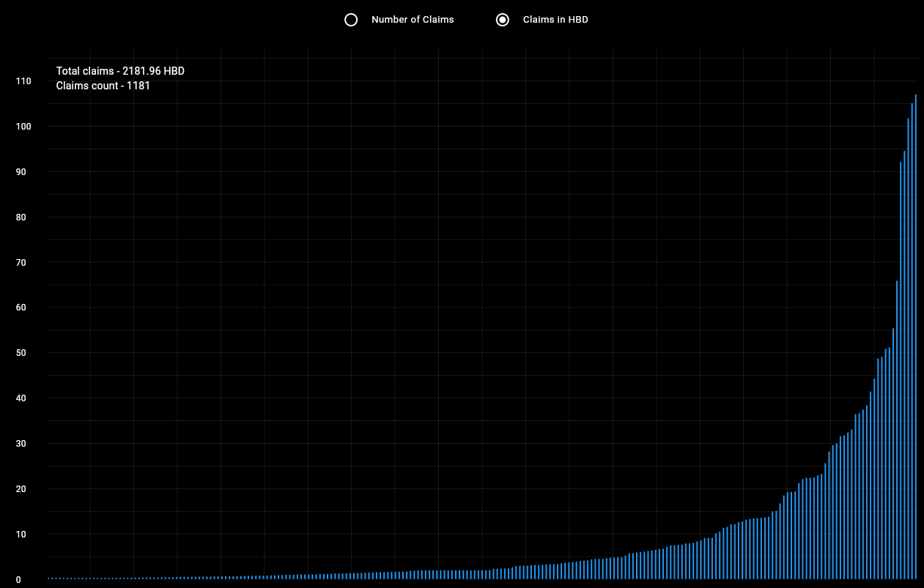Viewport: 924px width, 588px height.
Task: Click the y-axis label 100
Action: click(x=23, y=127)
